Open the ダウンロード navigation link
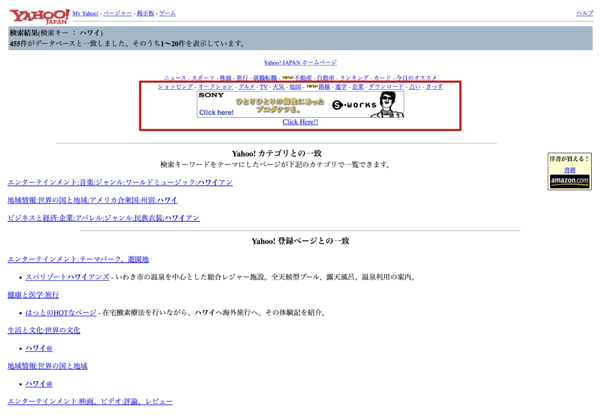600x419 pixels. point(386,87)
